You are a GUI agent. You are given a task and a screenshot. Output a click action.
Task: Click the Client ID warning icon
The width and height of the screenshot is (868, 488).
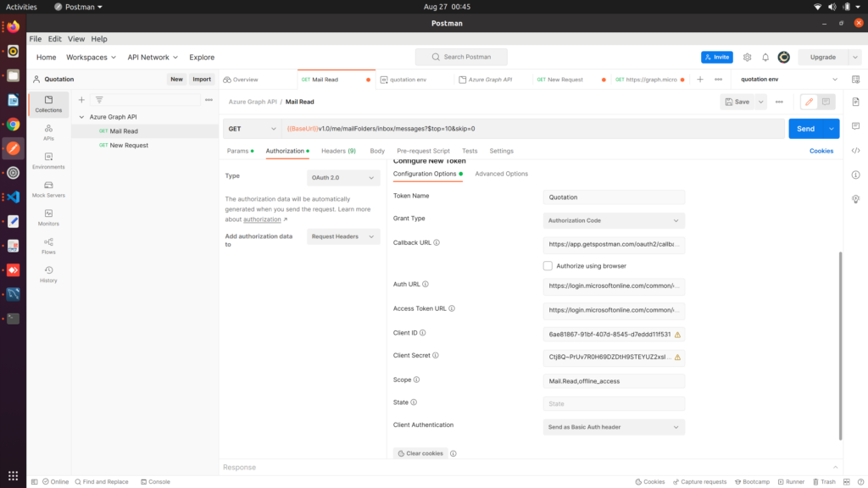677,335
